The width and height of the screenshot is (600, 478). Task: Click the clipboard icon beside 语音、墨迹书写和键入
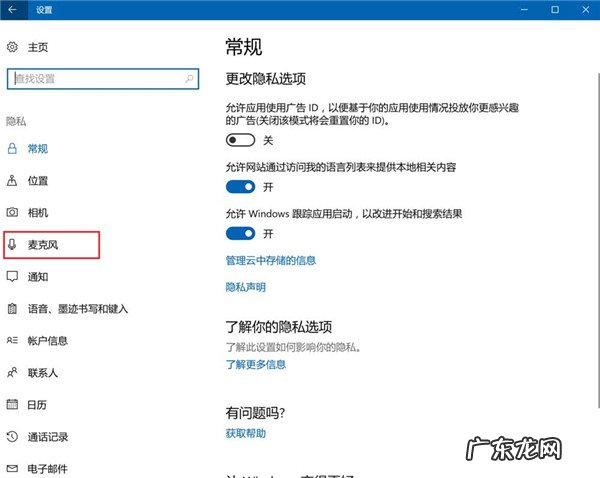[12, 308]
